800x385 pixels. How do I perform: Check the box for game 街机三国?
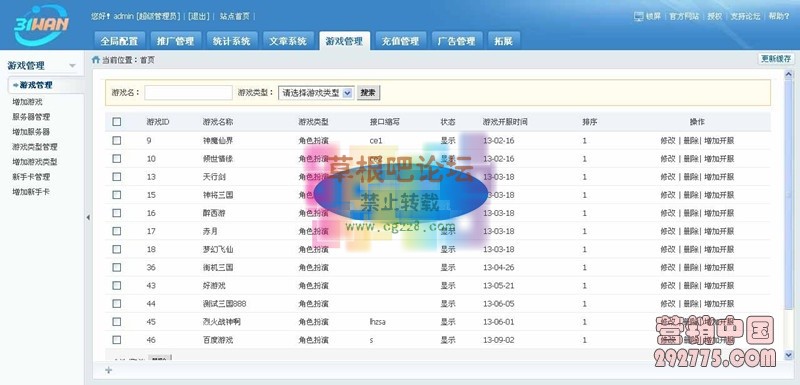(x=117, y=267)
